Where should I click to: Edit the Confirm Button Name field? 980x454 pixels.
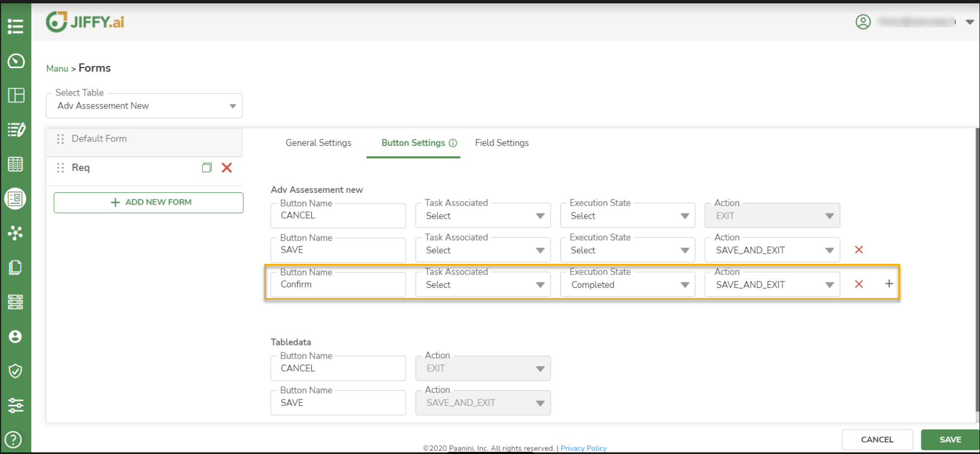338,285
